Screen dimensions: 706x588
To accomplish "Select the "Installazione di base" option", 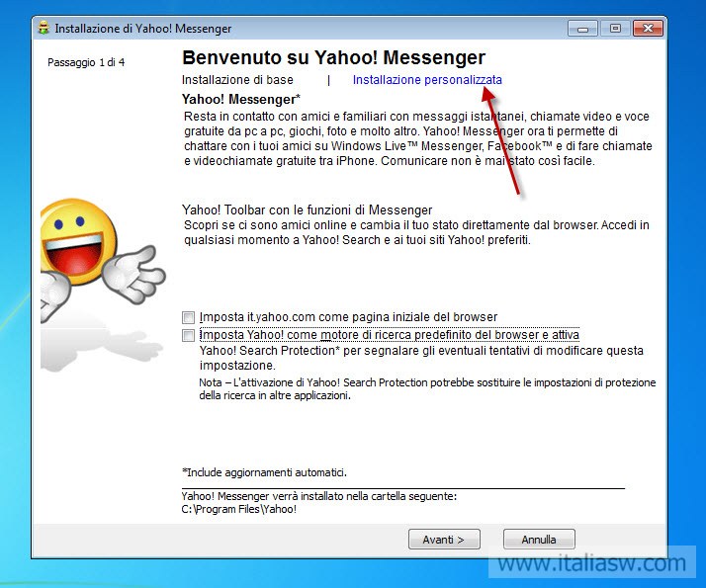I will (237, 79).
